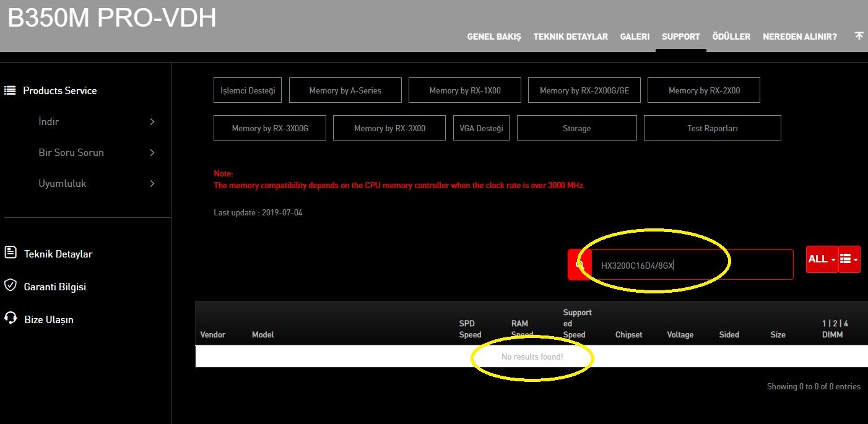
Task: Click the Teknik Detaylar document icon
Action: [x=10, y=252]
